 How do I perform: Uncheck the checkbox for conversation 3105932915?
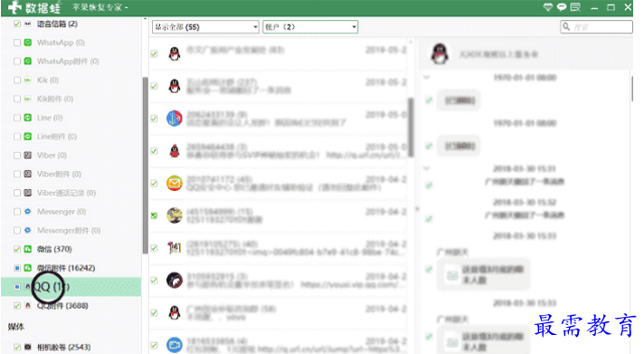154,281
